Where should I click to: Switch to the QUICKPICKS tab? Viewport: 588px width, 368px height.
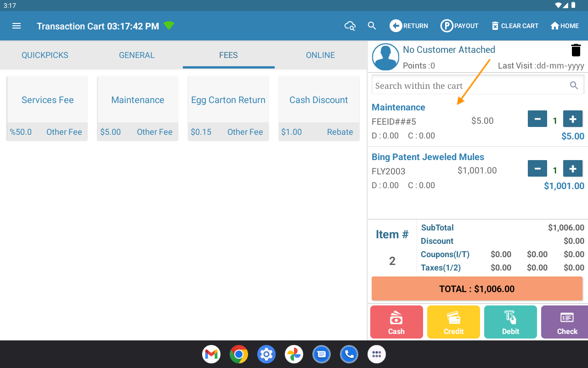[x=45, y=55]
